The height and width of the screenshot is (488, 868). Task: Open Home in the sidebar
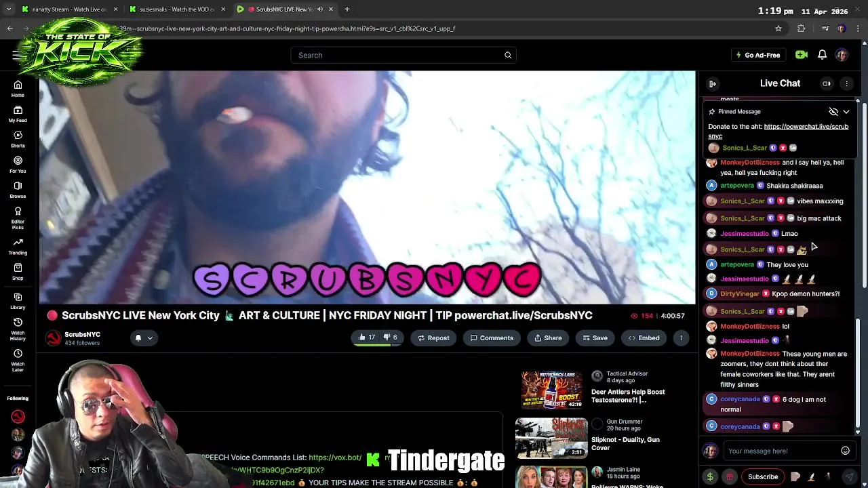pyautogui.click(x=18, y=89)
